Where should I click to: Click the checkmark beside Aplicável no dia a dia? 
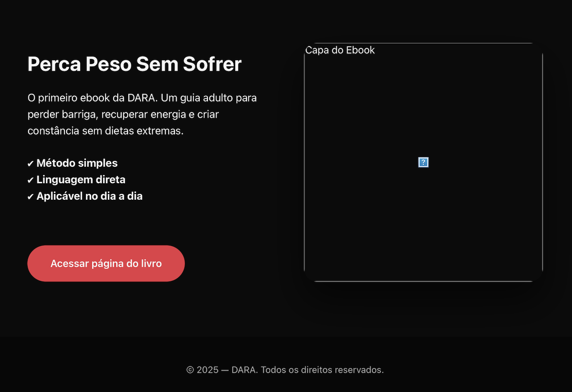pyautogui.click(x=31, y=197)
